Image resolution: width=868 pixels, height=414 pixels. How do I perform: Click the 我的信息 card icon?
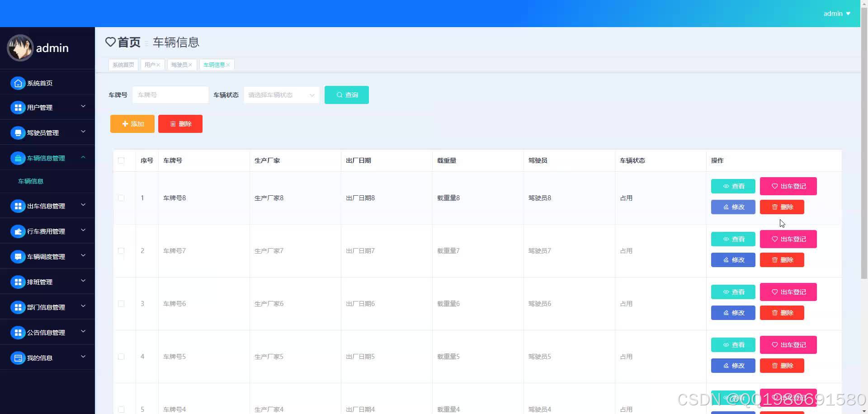click(18, 358)
